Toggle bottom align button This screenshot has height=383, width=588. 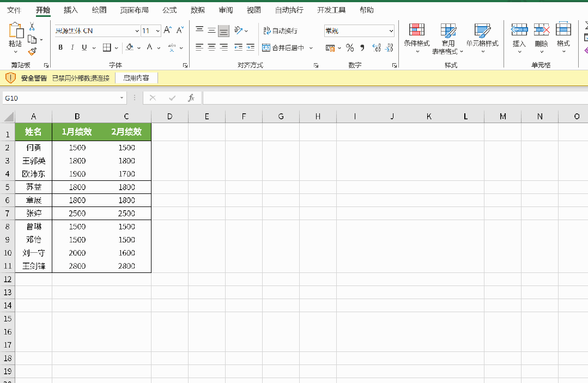pos(224,31)
